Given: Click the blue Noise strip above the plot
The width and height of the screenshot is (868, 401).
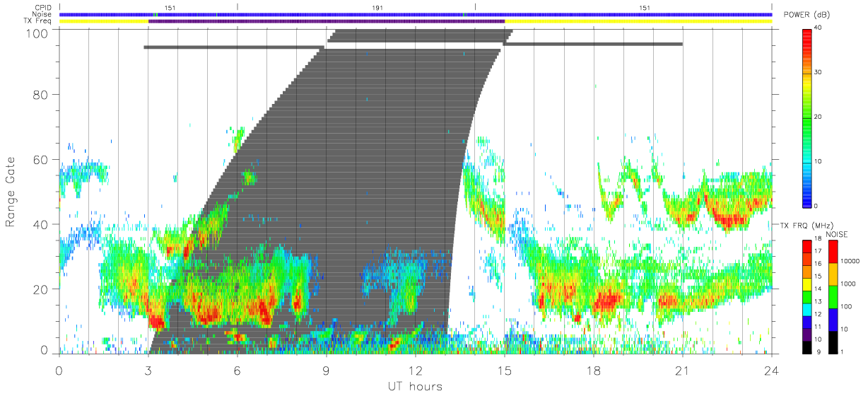Looking at the screenshot, I should [x=416, y=14].
